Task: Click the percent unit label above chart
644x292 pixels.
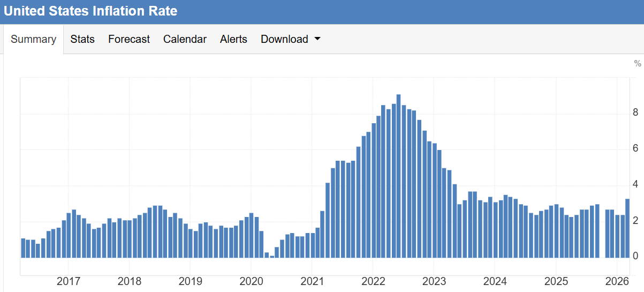Action: pos(638,63)
